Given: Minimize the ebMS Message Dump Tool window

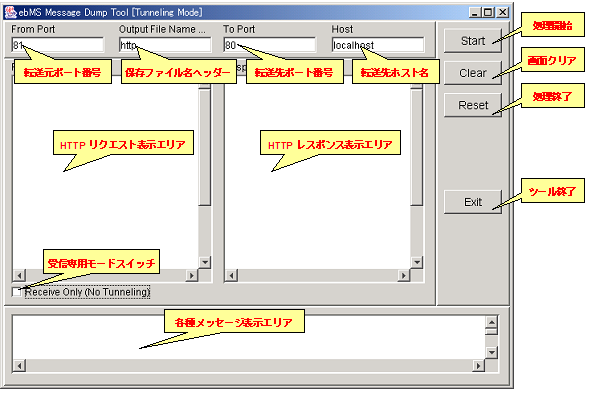Looking at the screenshot, I should pos(475,12).
